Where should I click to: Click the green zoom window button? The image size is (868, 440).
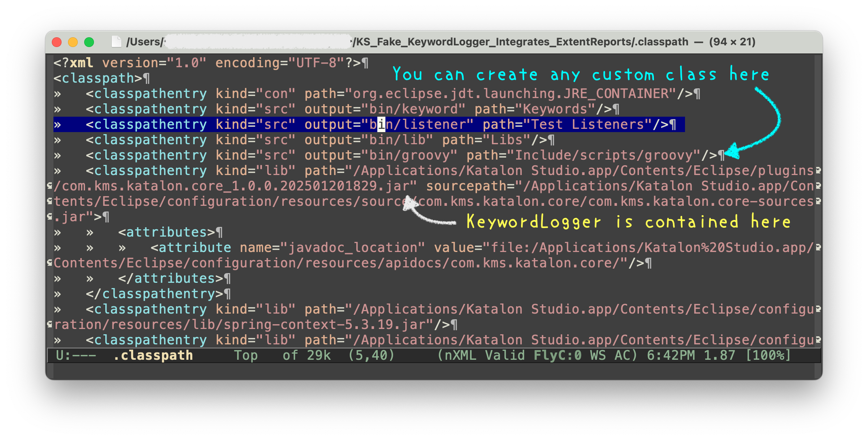(x=89, y=42)
